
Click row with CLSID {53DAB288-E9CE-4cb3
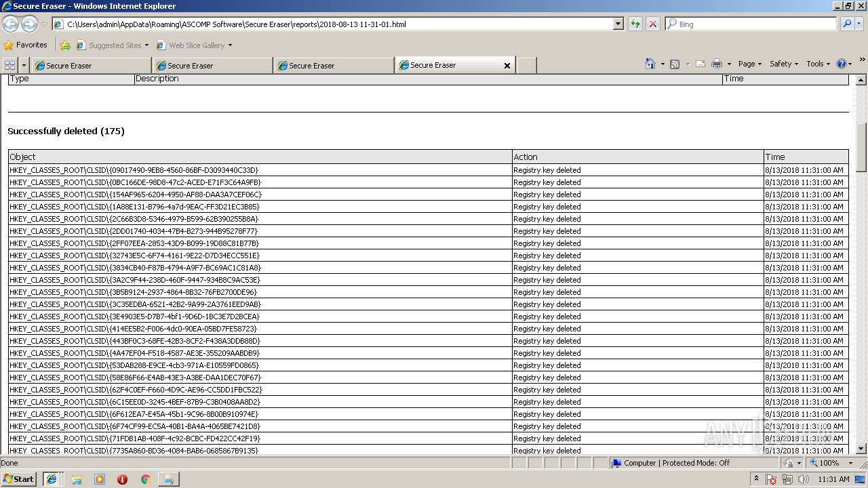coord(429,365)
